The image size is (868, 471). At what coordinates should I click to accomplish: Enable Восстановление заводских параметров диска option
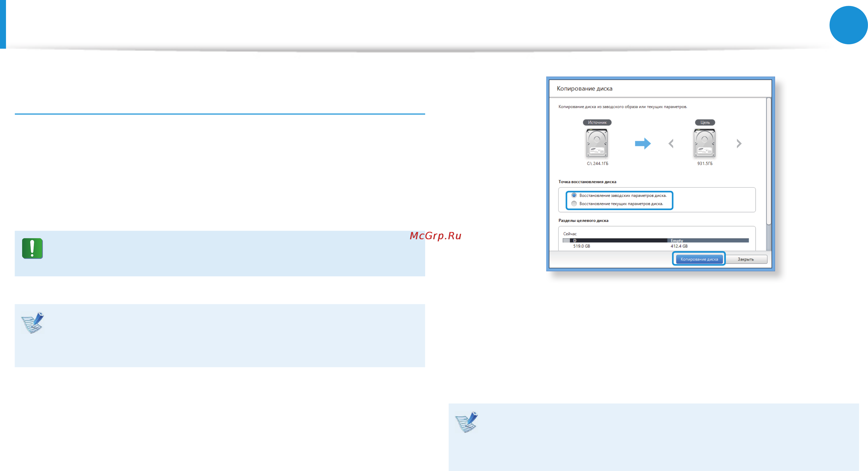[574, 196]
